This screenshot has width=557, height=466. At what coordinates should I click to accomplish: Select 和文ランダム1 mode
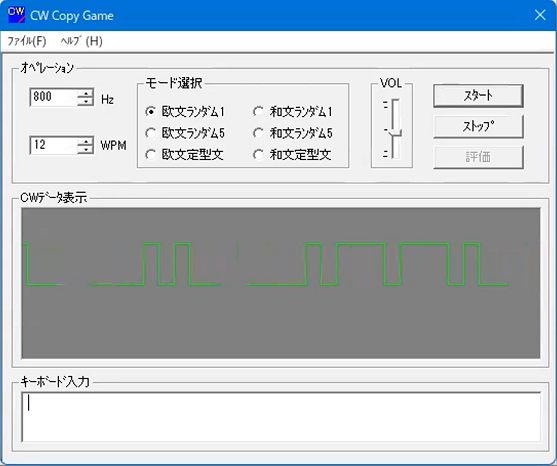293,112
